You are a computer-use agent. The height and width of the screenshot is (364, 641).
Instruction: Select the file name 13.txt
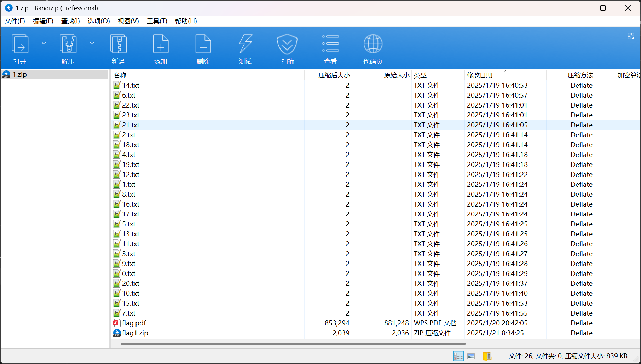(131, 234)
